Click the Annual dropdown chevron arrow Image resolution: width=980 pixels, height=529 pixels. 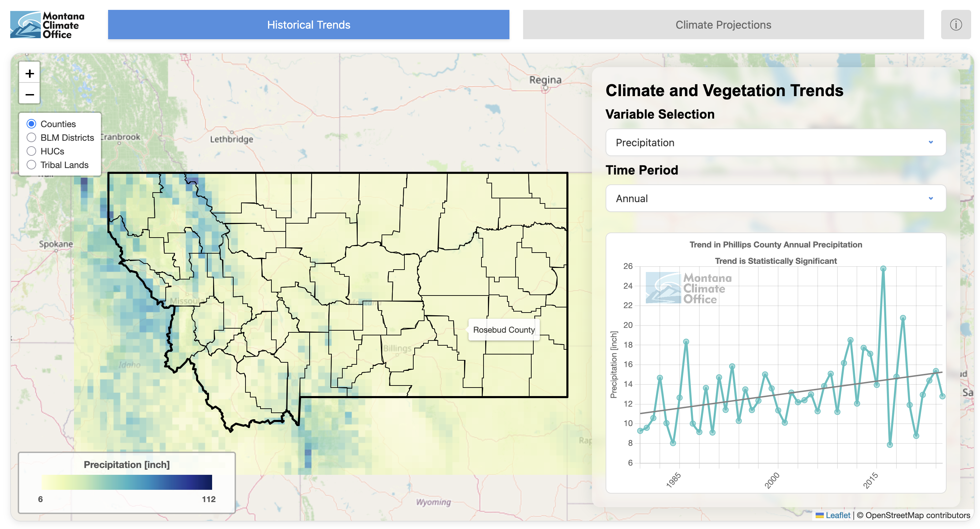[x=930, y=198]
